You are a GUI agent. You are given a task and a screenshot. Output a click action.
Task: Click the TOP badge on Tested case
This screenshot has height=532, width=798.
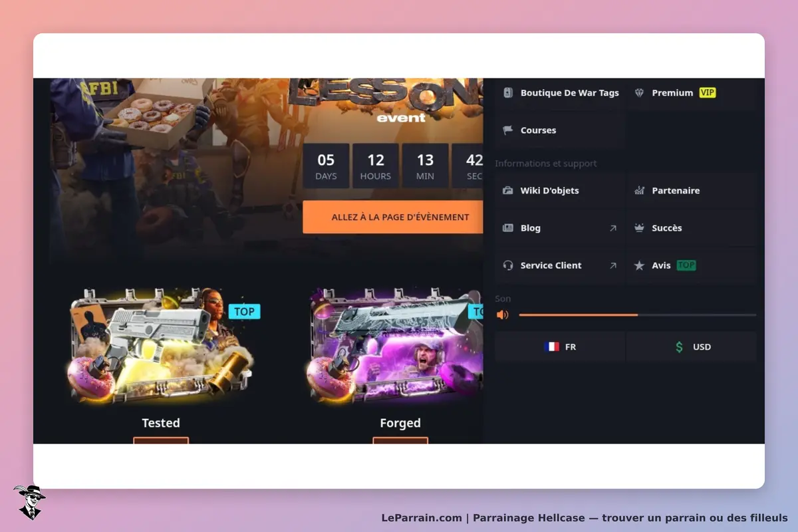coord(244,311)
